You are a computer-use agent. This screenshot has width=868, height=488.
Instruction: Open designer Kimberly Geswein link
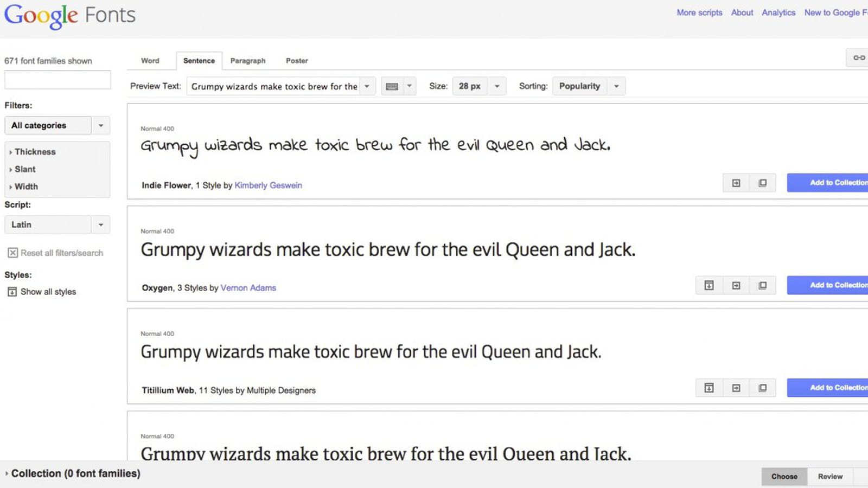click(x=268, y=185)
